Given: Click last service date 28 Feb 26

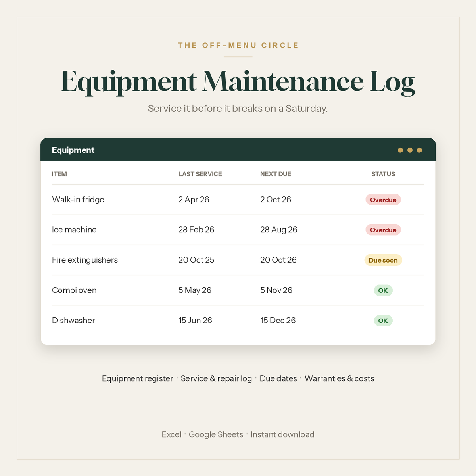Looking at the screenshot, I should [x=196, y=230].
